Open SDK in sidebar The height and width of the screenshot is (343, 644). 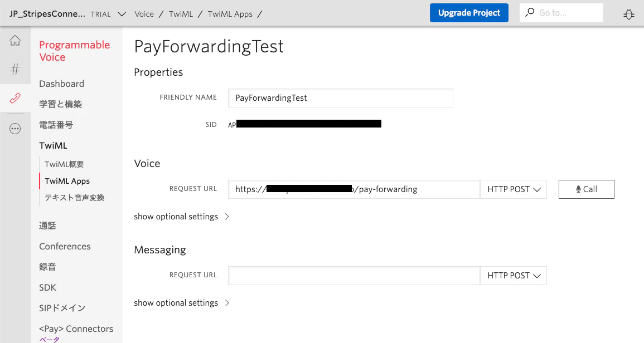(x=47, y=288)
